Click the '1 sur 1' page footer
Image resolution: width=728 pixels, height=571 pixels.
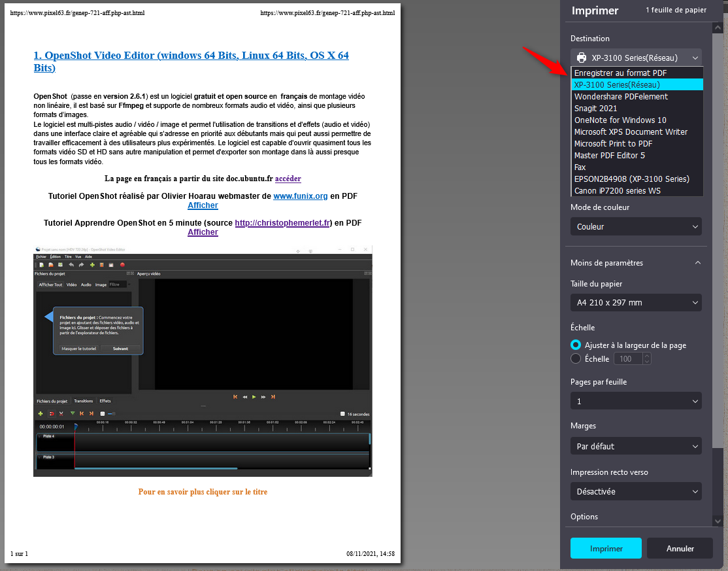19,554
